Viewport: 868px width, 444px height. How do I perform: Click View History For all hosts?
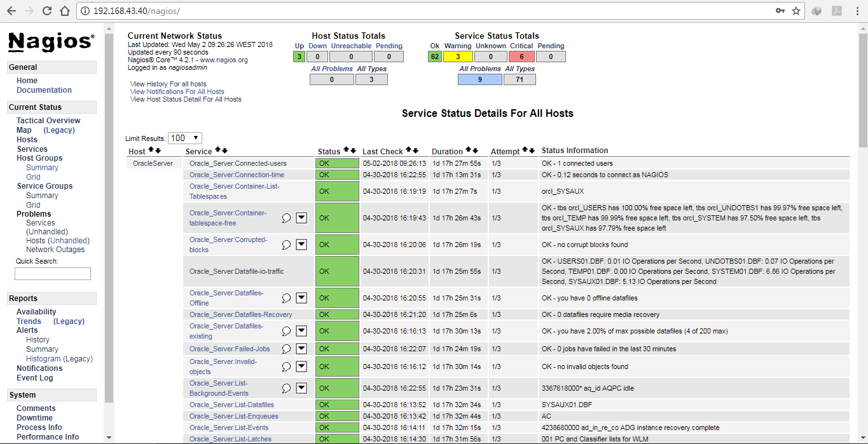click(x=168, y=84)
